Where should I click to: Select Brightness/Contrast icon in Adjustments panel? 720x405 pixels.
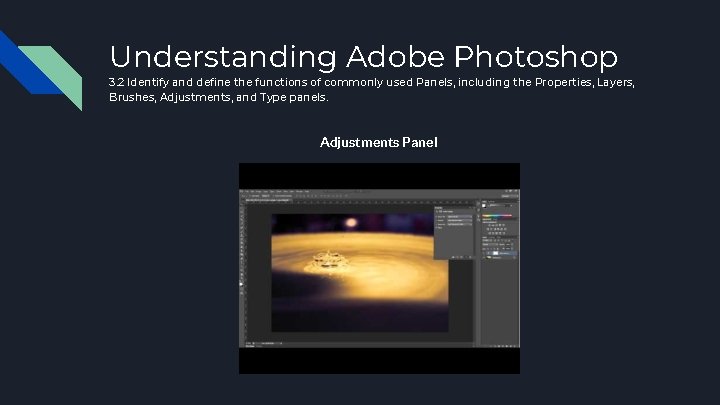pos(489,225)
